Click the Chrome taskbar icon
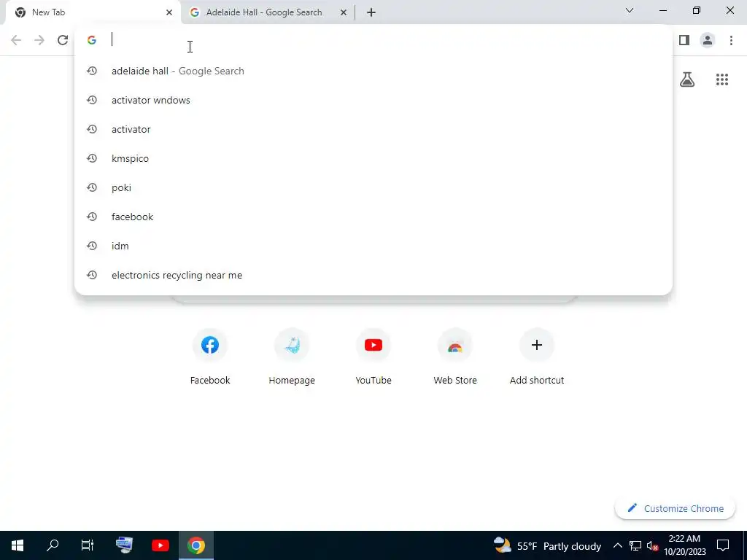This screenshot has height=560, width=747. [196, 545]
